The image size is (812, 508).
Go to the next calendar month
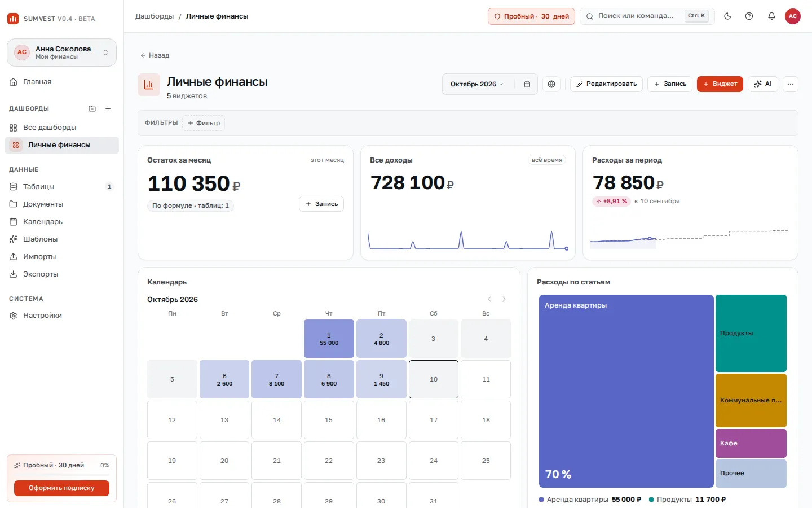tap(504, 299)
